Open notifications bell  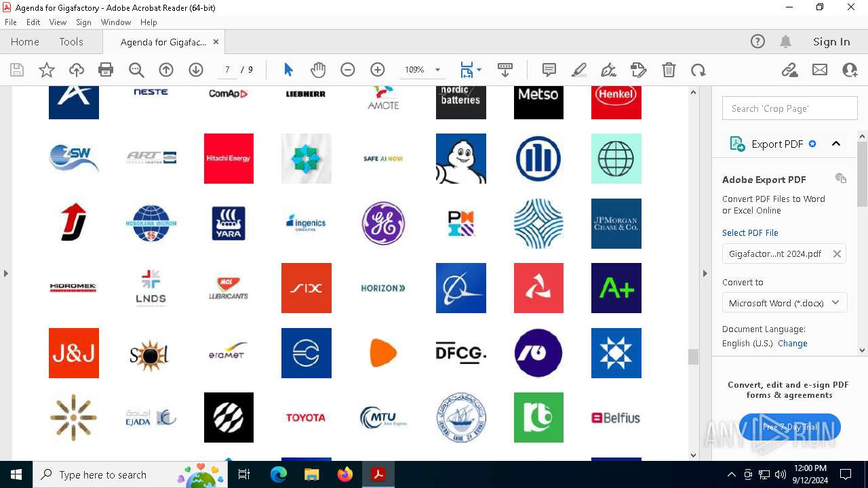[786, 41]
